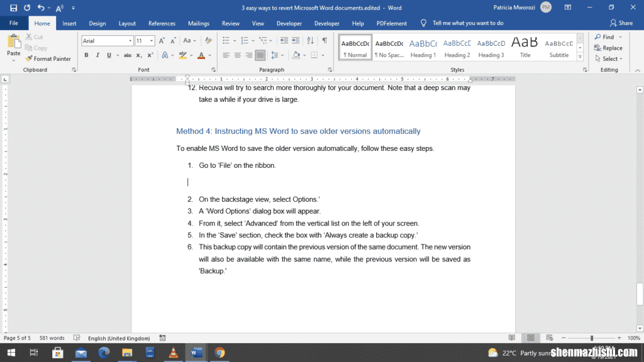
Task: Switch to the References tab
Action: point(162,23)
